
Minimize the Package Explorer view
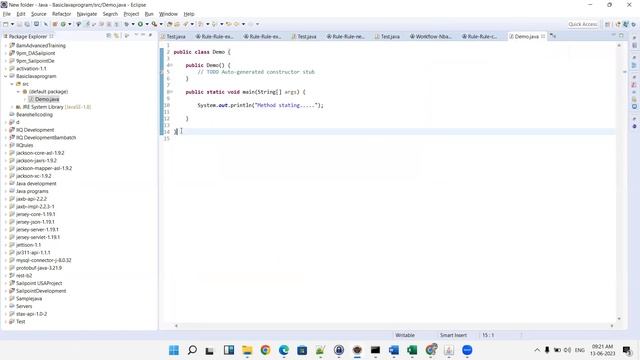(x=143, y=36)
